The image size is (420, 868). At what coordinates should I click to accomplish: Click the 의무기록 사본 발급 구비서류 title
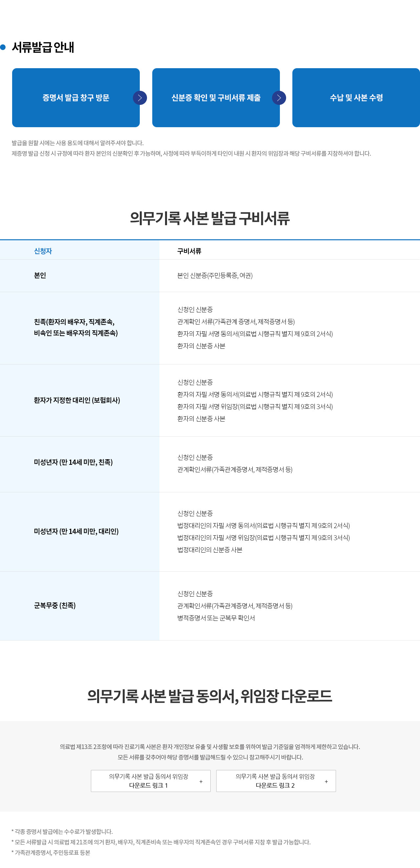(210, 218)
